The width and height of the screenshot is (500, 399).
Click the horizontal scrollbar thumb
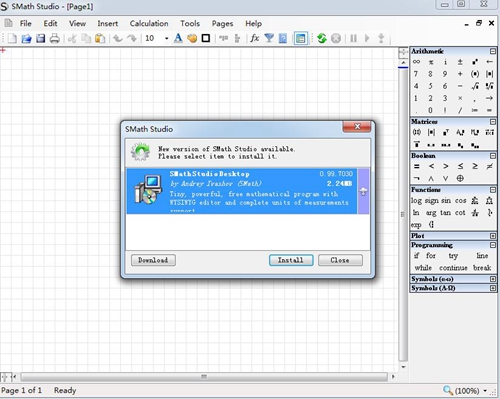(204, 377)
